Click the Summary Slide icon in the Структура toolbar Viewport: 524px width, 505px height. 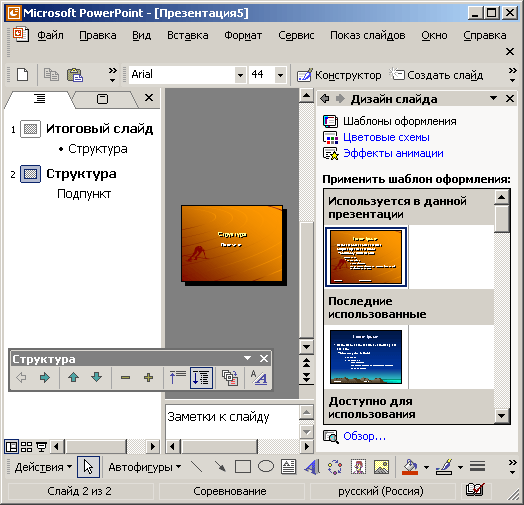coord(230,378)
